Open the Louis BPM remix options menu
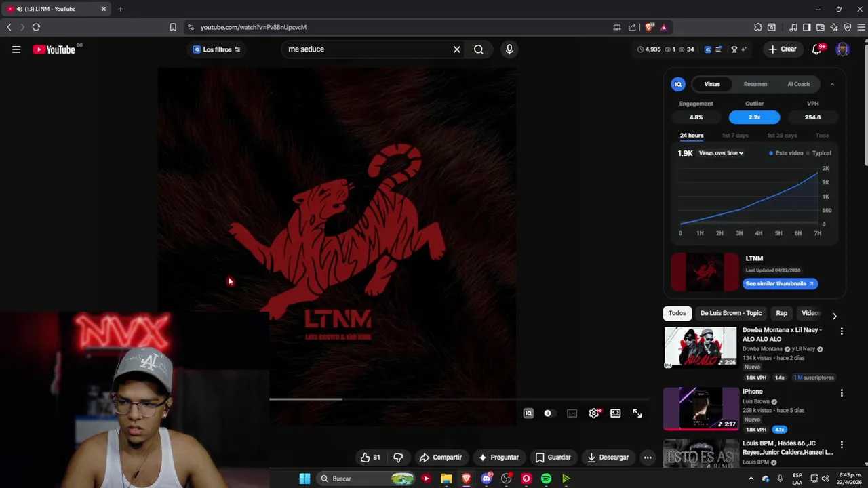The width and height of the screenshot is (868, 488). click(x=842, y=445)
